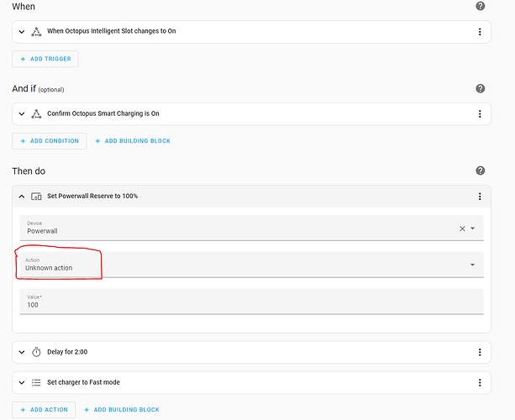The image size is (515, 420).
Task: Click the Add Condition button
Action: point(50,141)
